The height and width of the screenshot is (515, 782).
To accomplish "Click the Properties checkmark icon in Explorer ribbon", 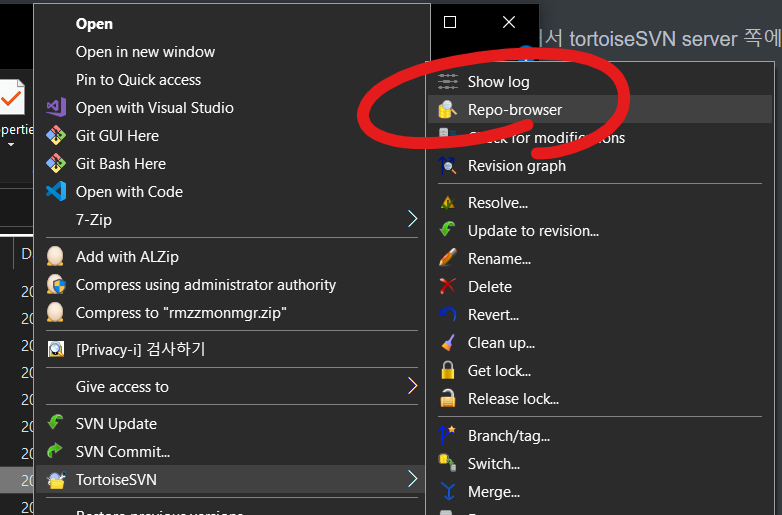I will 11,98.
